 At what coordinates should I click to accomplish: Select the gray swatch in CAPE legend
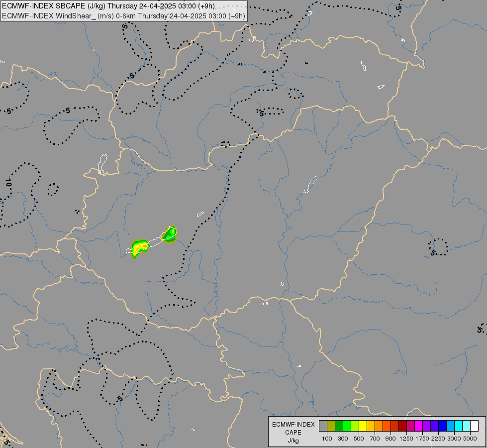pyautogui.click(x=323, y=426)
